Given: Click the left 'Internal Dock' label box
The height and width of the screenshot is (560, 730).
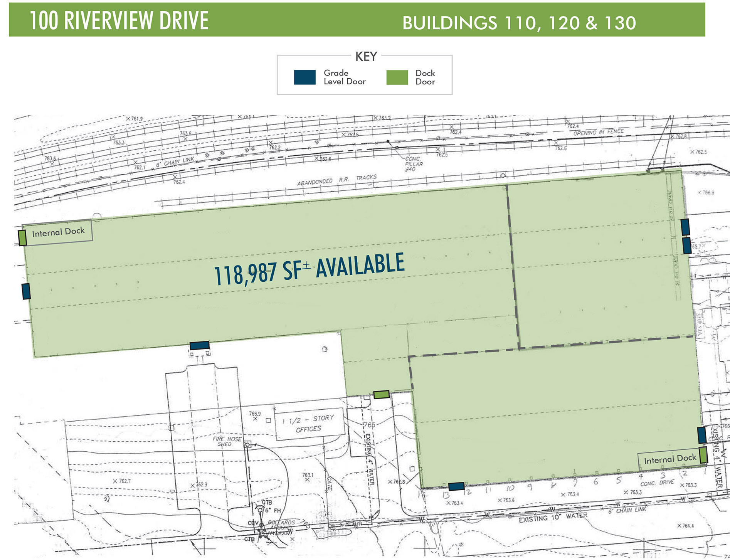Looking at the screenshot, I should 58,232.
